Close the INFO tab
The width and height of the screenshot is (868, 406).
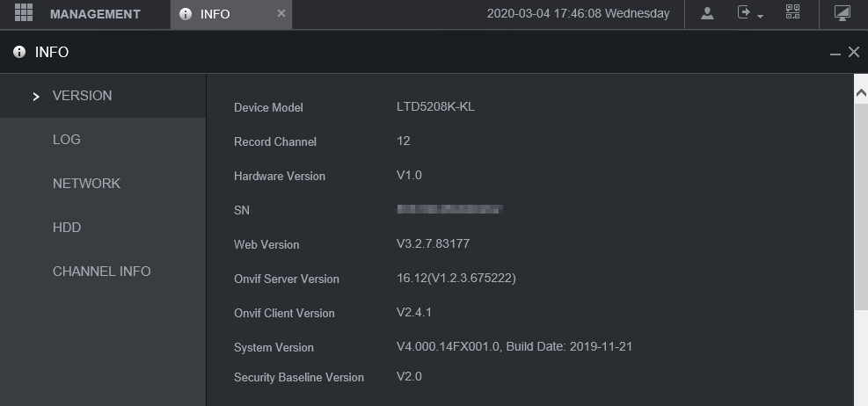click(x=281, y=13)
